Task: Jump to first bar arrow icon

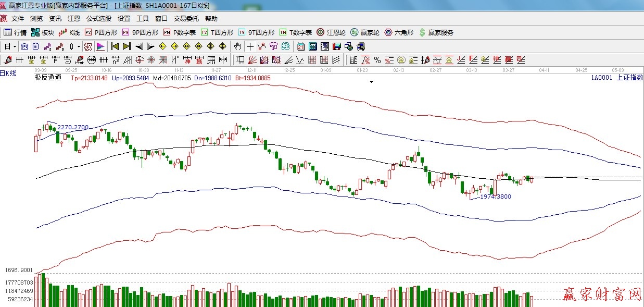Action: (115, 46)
